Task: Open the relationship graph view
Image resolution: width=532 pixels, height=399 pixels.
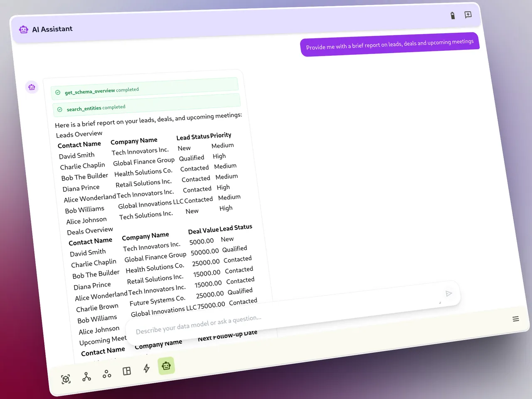Action: [86, 376]
